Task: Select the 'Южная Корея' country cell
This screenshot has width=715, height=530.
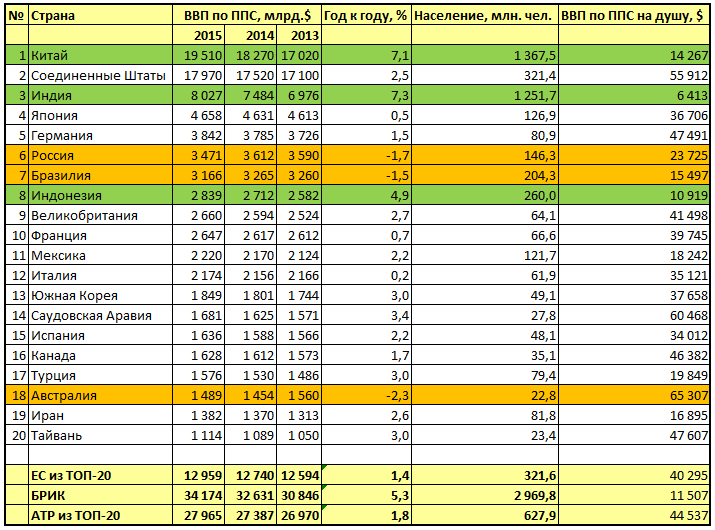Action: [x=100, y=296]
